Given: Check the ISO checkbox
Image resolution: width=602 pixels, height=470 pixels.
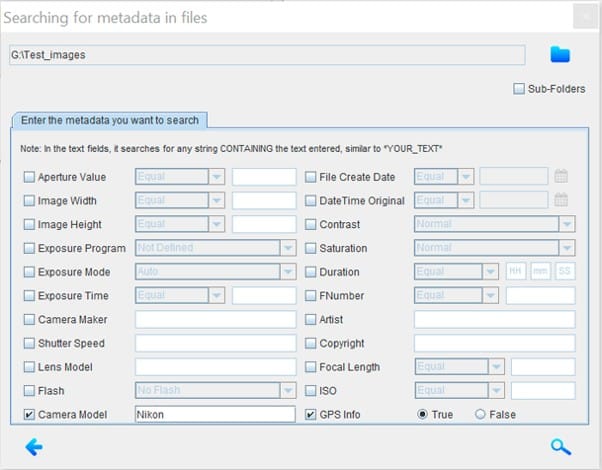Looking at the screenshot, I should pyautogui.click(x=310, y=390).
